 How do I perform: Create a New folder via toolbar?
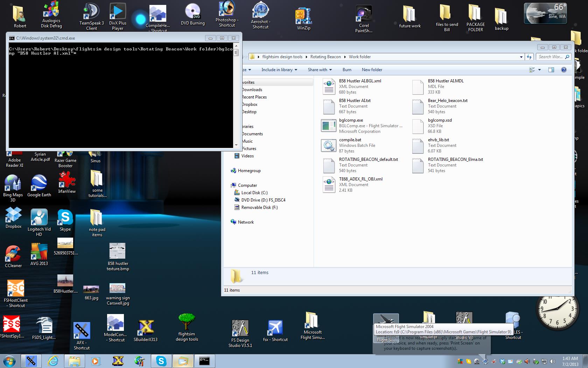[372, 70]
